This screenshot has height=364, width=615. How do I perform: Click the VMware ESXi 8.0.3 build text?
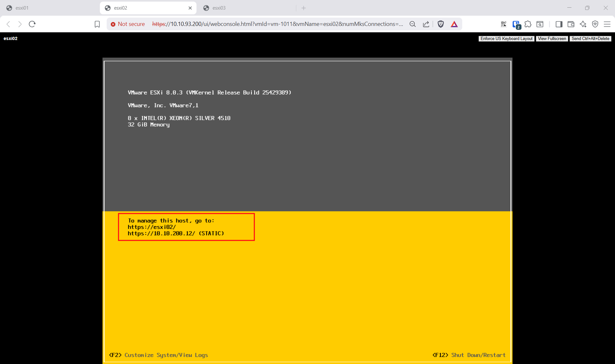coord(209,93)
